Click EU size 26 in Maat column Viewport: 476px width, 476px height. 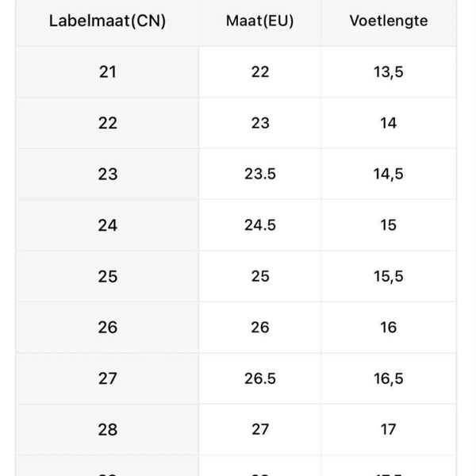[x=259, y=327]
